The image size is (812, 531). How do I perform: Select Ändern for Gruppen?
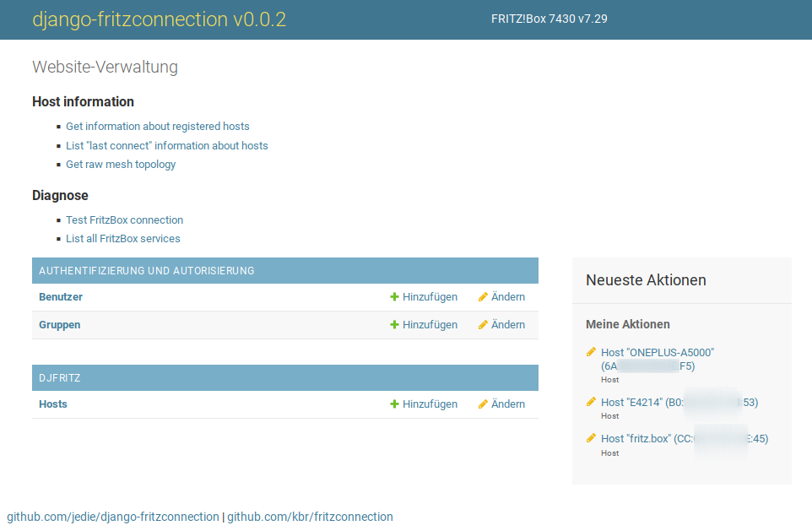508,325
